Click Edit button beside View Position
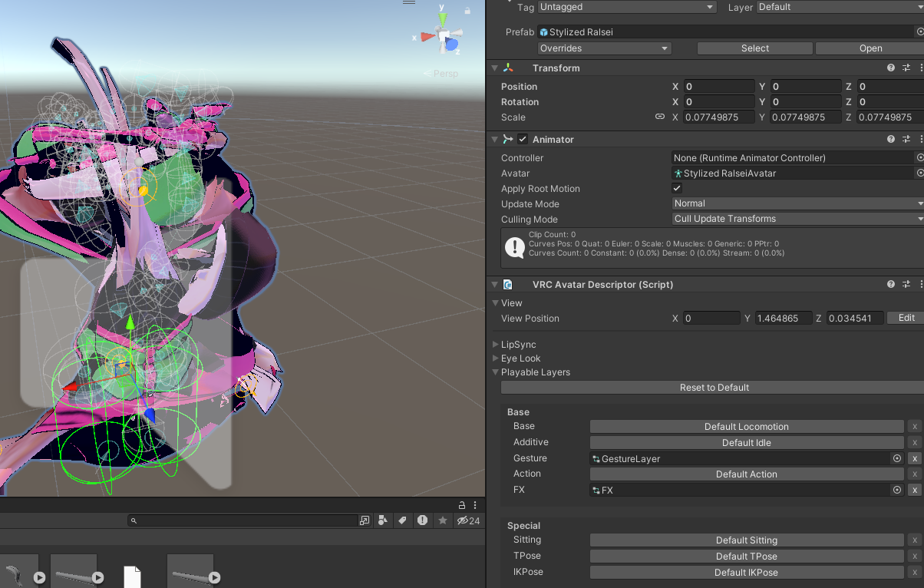Image resolution: width=924 pixels, height=588 pixels. pos(906,318)
